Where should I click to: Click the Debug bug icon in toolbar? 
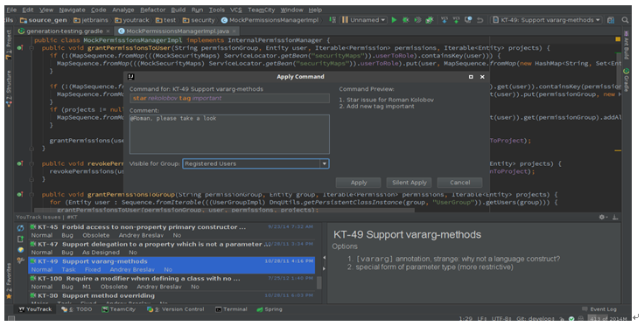[406, 20]
